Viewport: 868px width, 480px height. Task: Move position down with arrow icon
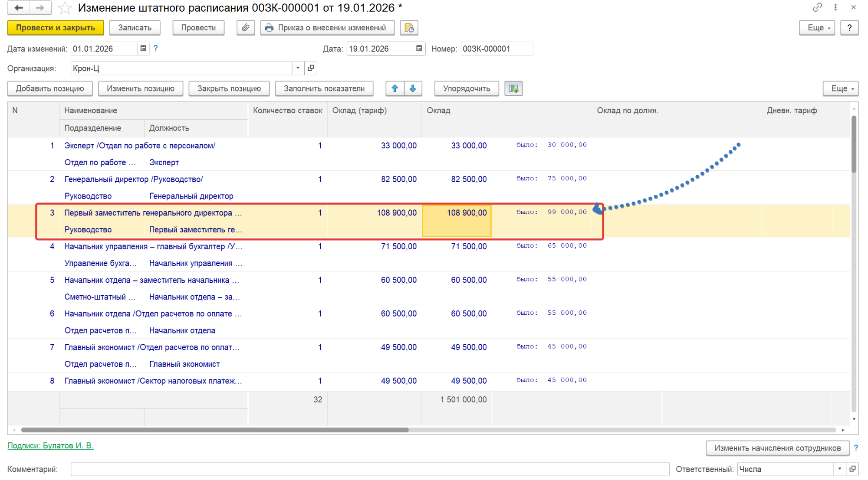tap(413, 88)
